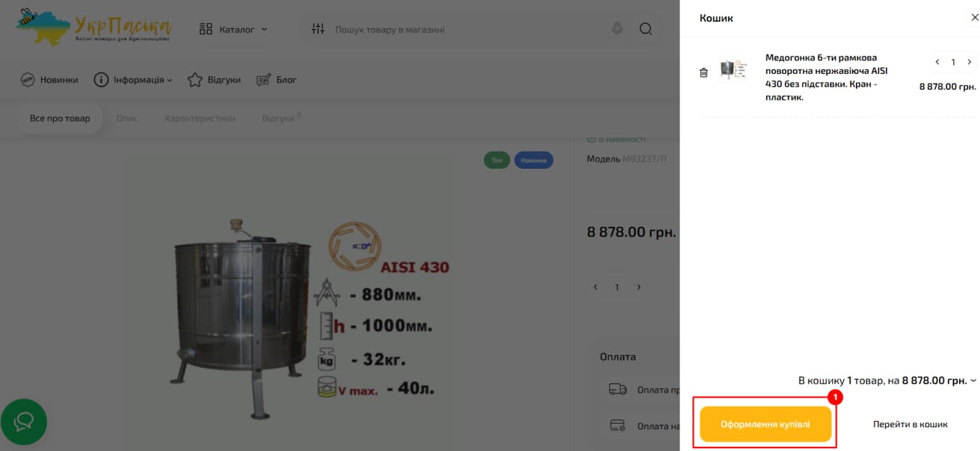
Task: Switch to the Опис tab
Action: pyautogui.click(x=127, y=118)
